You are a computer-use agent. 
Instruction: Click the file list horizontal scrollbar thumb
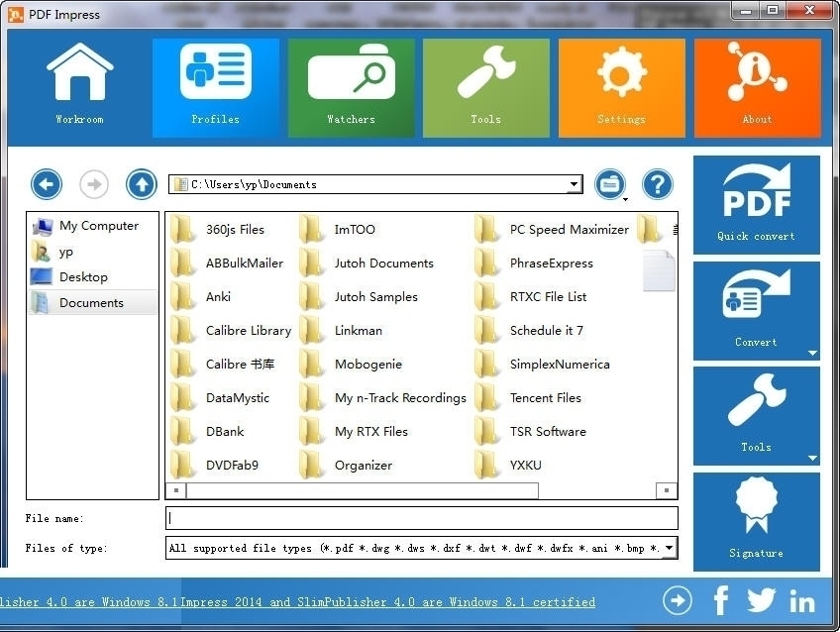[x=363, y=490]
